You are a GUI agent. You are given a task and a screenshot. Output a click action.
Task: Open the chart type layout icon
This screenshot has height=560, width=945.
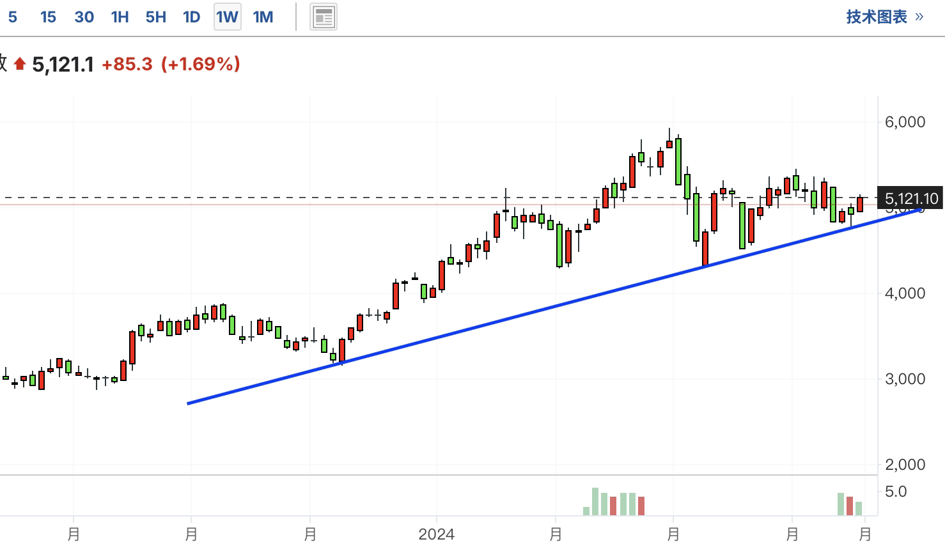tap(324, 17)
